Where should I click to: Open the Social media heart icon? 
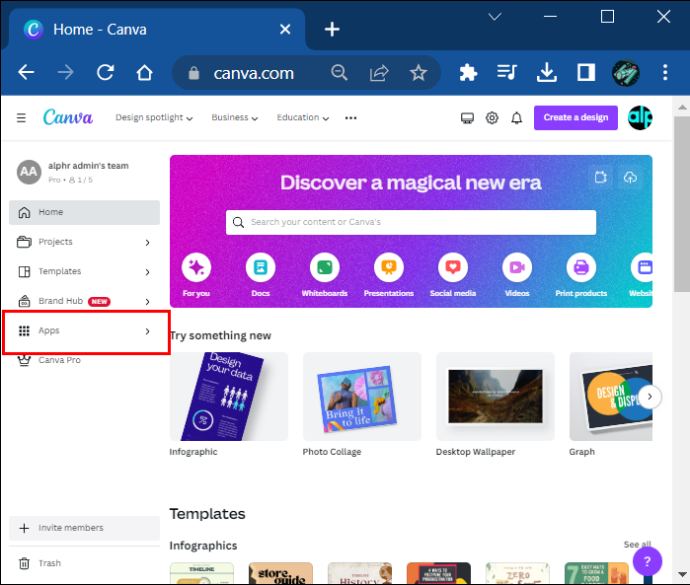pyautogui.click(x=453, y=267)
